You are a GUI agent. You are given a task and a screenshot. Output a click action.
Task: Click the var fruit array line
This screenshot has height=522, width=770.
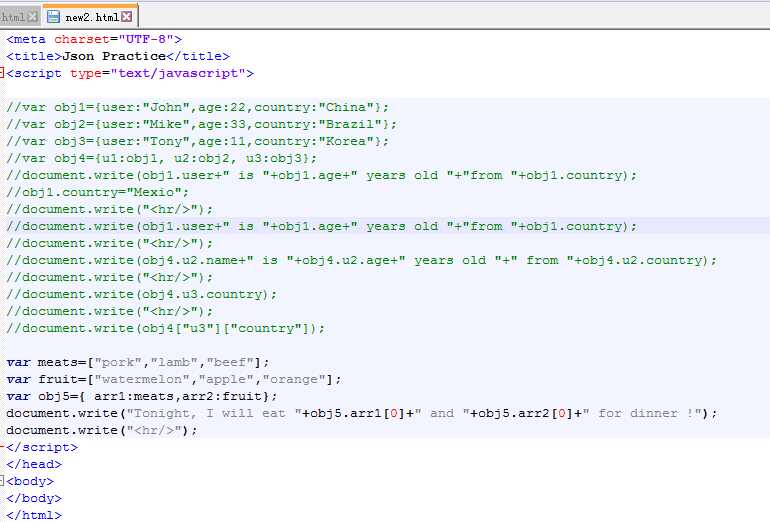point(173,379)
